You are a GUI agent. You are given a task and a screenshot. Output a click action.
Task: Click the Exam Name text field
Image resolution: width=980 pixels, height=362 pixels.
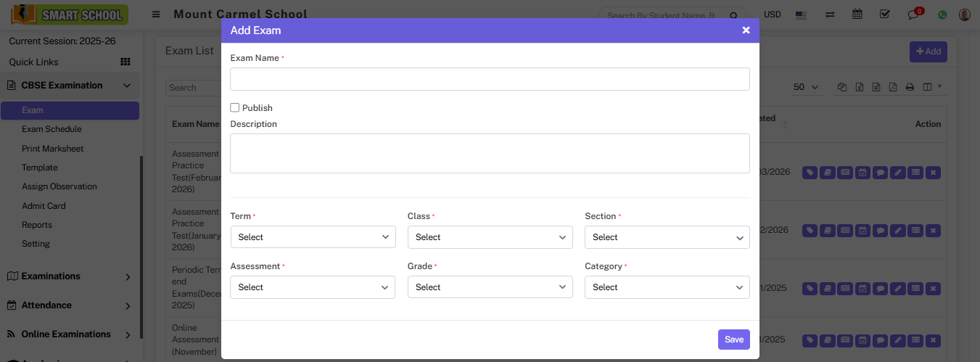pos(490,79)
